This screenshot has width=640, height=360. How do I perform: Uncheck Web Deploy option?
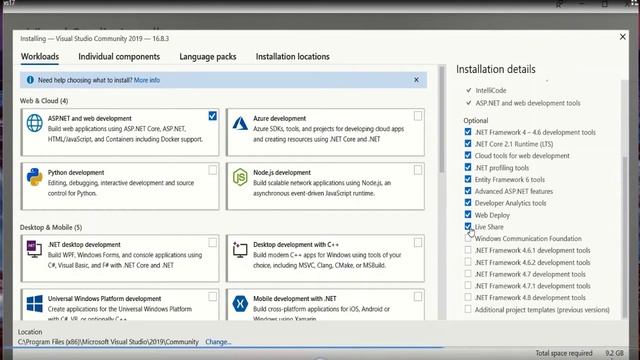(468, 215)
